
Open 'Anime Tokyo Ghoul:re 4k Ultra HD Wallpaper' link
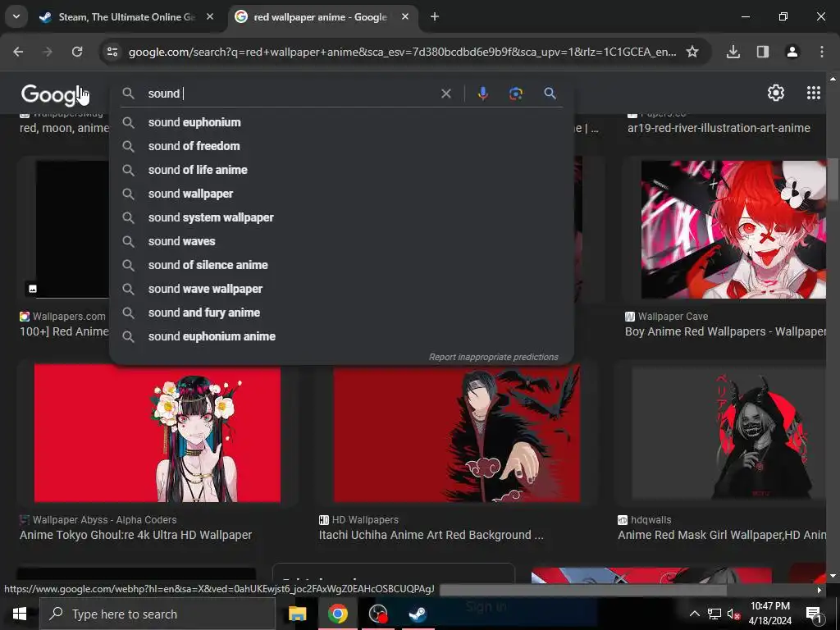(135, 535)
